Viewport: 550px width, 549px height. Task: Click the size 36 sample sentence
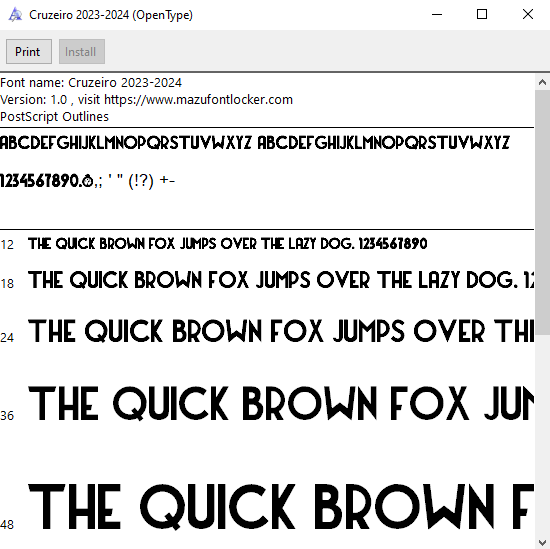(281, 403)
